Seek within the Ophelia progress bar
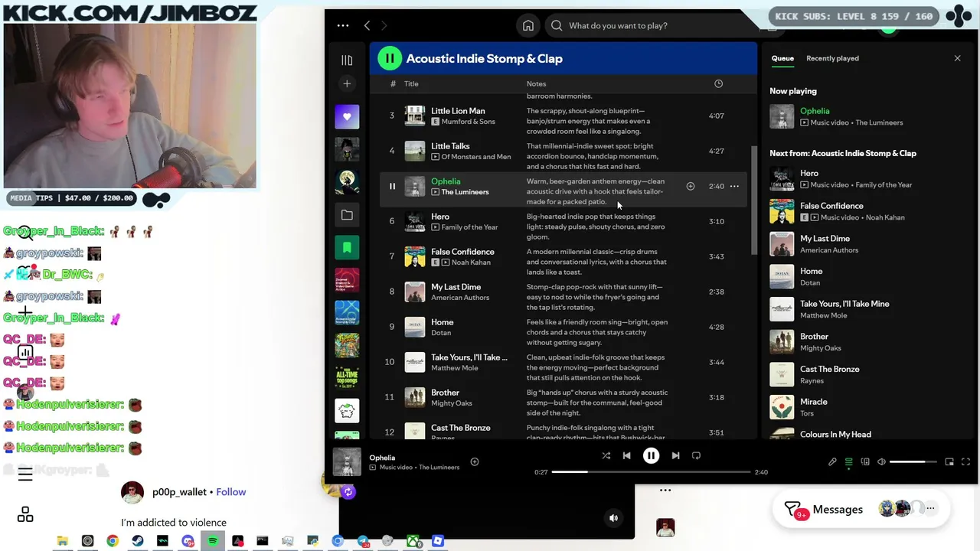The width and height of the screenshot is (980, 551). click(651, 472)
